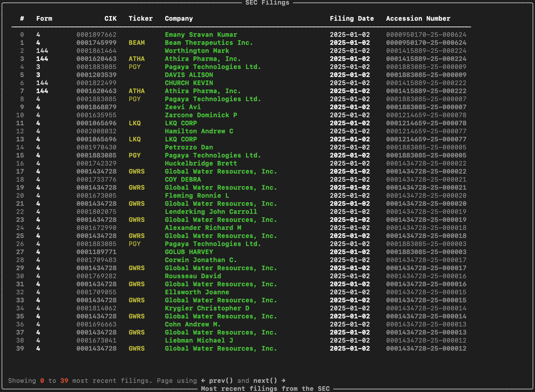
Task: Select company name Emany Sravan Kumar
Action: click(201, 34)
